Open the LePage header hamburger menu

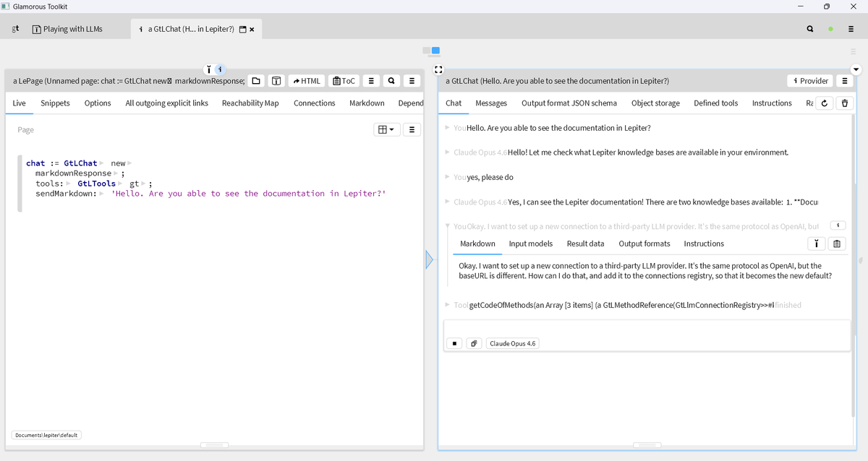pos(412,81)
